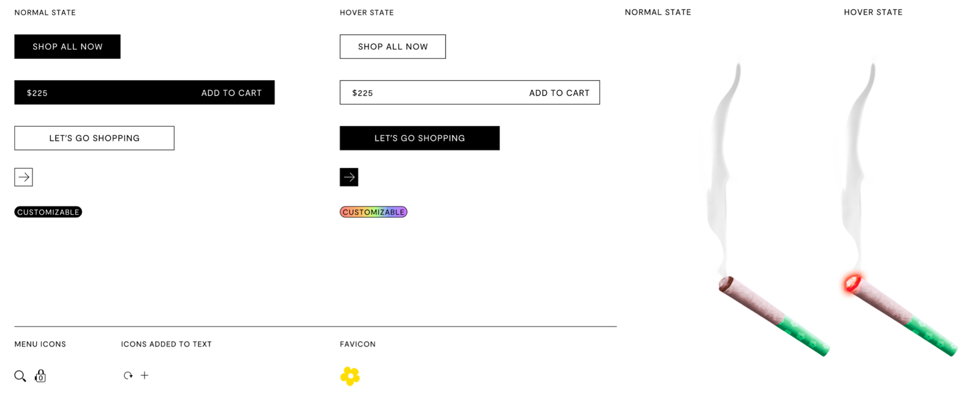Image resolution: width=980 pixels, height=395 pixels.
Task: Click the magnifying glass search icon
Action: (20, 376)
